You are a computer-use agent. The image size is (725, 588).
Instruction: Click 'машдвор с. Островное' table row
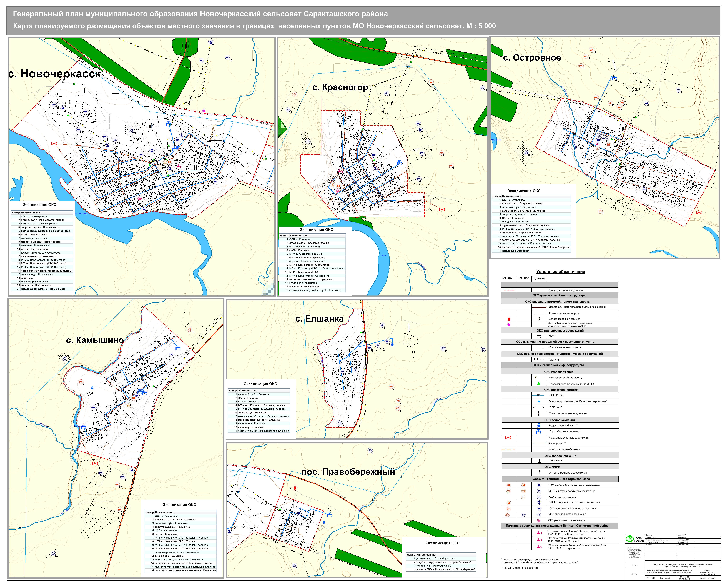click(531, 222)
